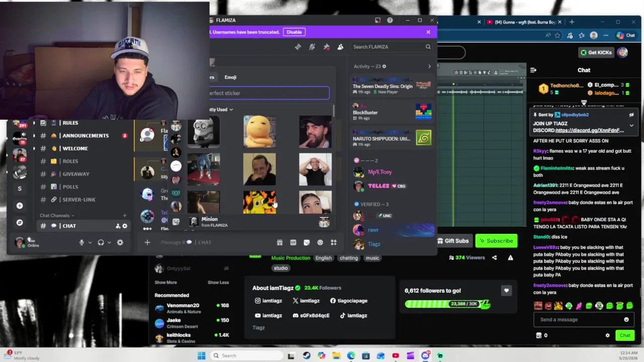Screen dimensions: 644x362
Task: Dismiss the purple truncated usernames banner
Action: pos(428,32)
